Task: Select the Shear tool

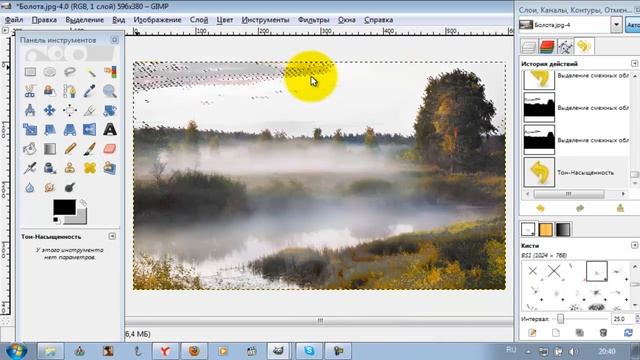Action: pos(50,130)
